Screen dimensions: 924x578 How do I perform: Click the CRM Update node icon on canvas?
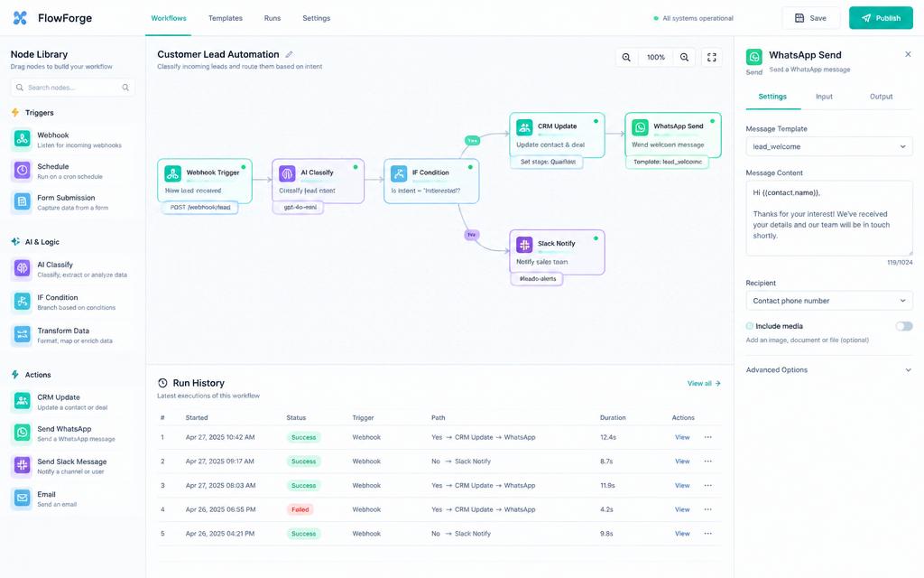tap(524, 126)
